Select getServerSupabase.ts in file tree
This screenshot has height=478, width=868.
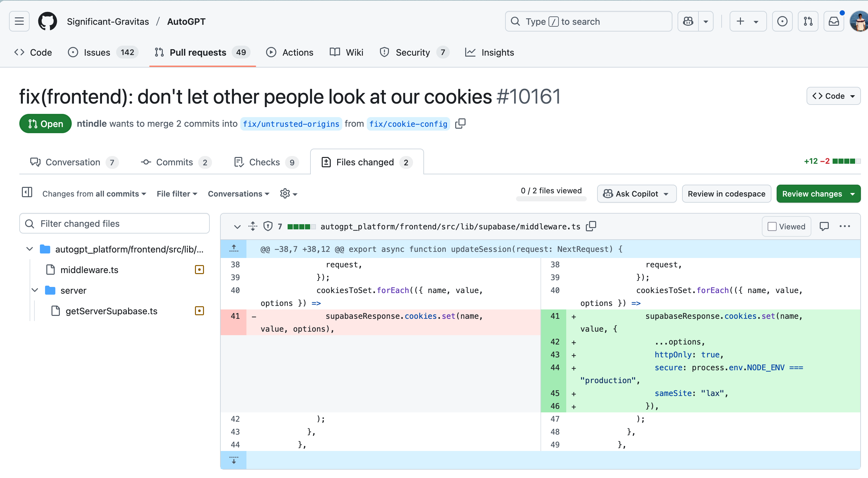point(111,311)
